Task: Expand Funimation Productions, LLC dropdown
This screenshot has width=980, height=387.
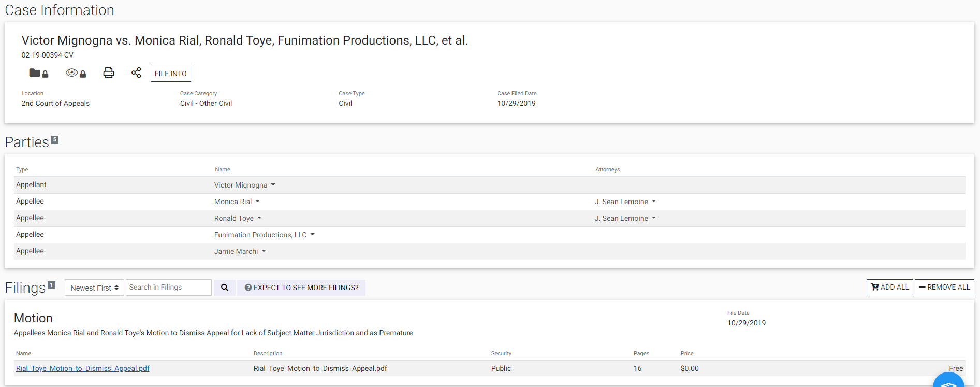Action: pyautogui.click(x=265, y=235)
